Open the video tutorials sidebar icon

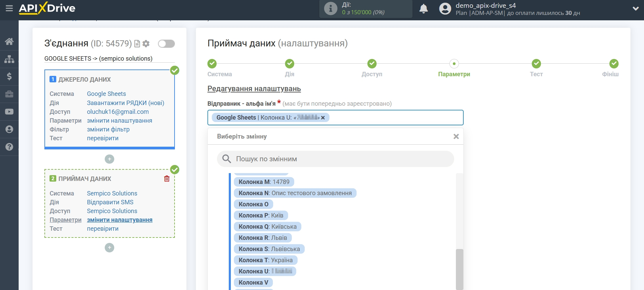click(9, 112)
